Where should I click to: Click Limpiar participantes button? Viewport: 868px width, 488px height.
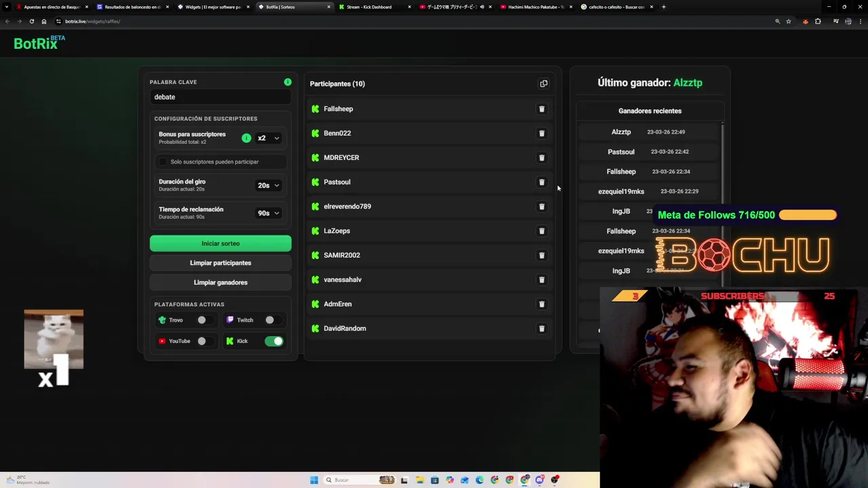click(220, 263)
